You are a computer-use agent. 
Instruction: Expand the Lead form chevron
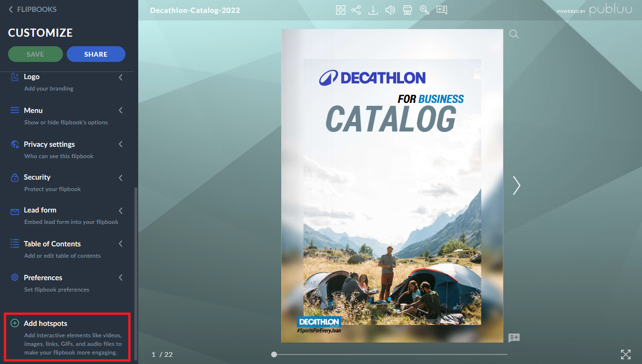[x=121, y=211]
